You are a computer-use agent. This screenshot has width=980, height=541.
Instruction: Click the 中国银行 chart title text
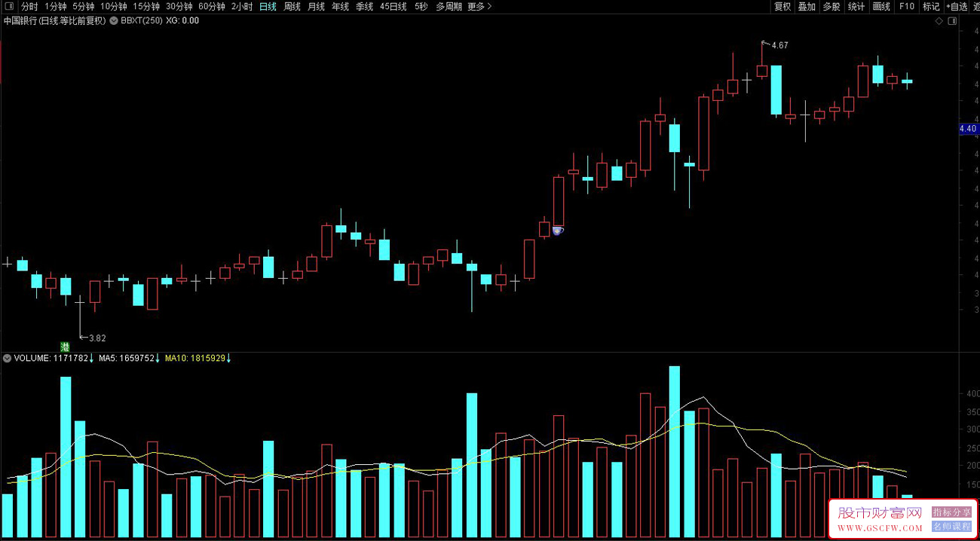(54, 21)
